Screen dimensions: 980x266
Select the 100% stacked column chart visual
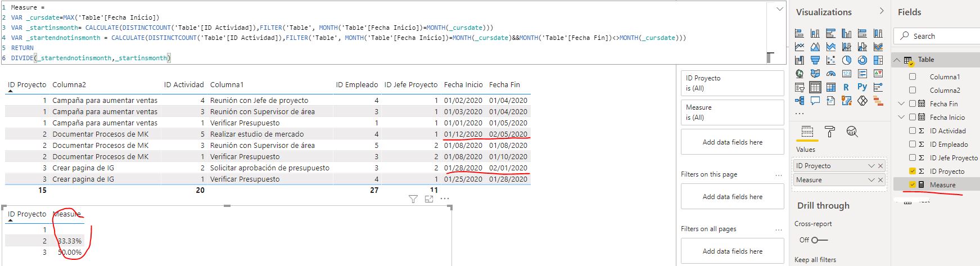tap(878, 33)
